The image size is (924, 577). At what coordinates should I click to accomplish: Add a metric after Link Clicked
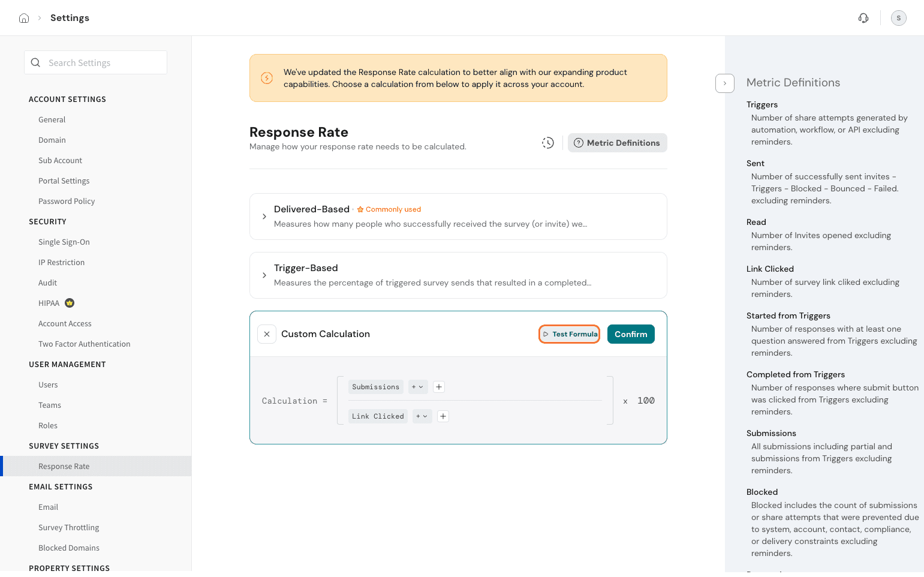[443, 416]
